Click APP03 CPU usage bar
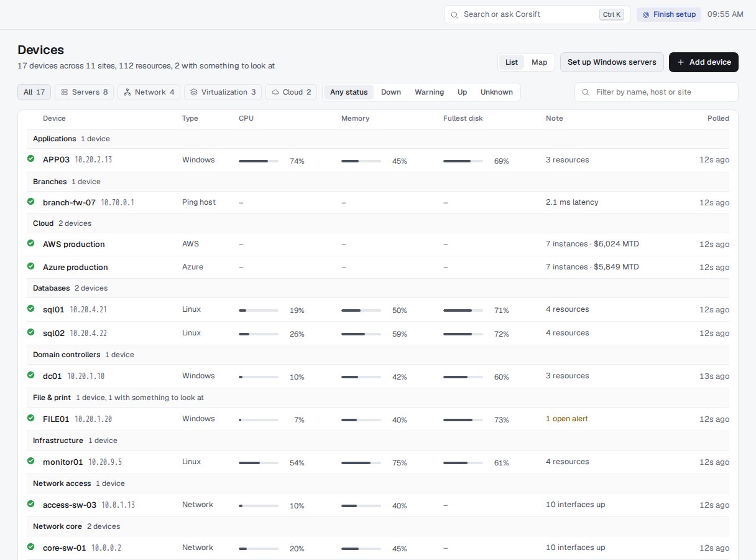756x560 pixels. pos(259,161)
